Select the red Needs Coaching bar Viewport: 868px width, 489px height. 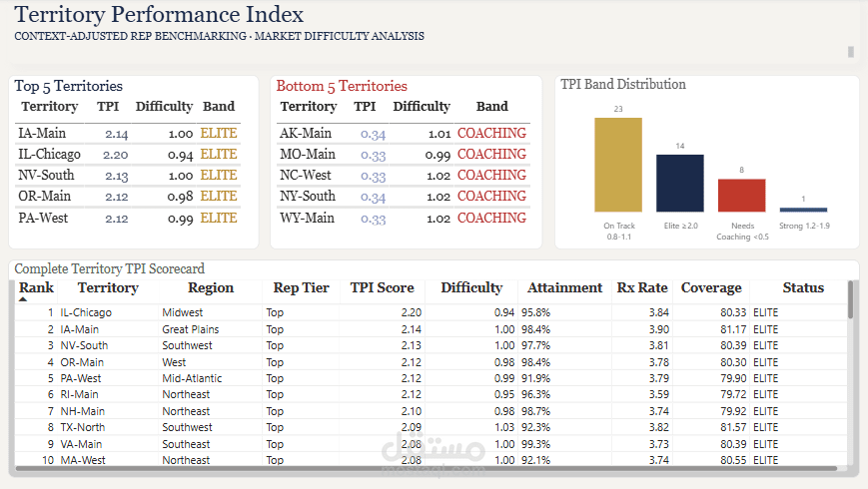click(741, 195)
